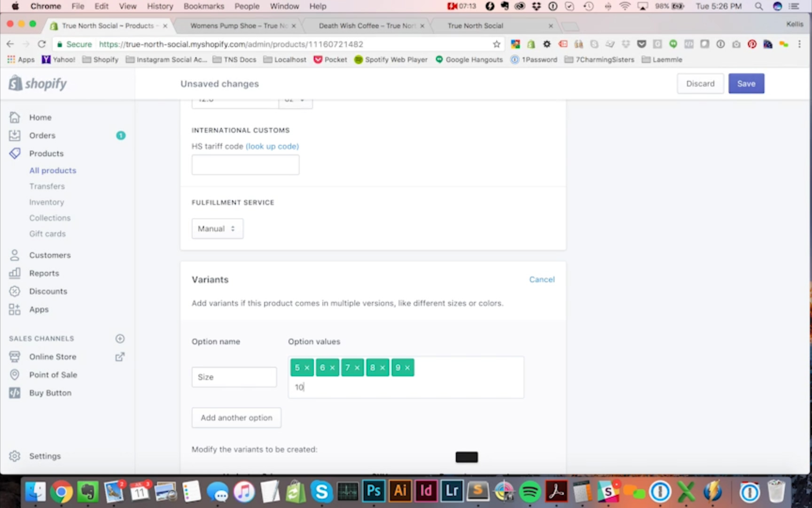Viewport: 812px width, 508px height.
Task: Open the weight unit dropdown
Action: tap(296, 103)
